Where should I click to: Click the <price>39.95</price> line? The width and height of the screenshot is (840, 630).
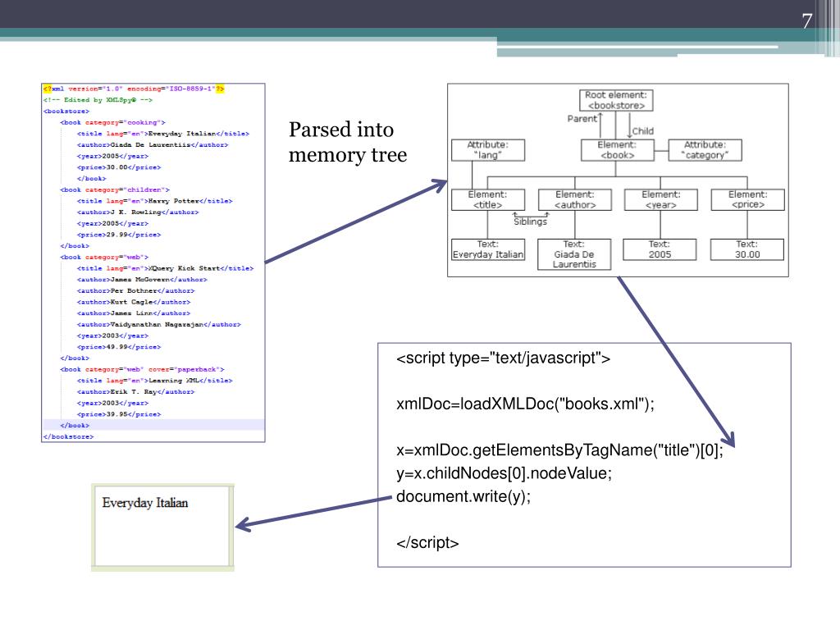(x=118, y=415)
